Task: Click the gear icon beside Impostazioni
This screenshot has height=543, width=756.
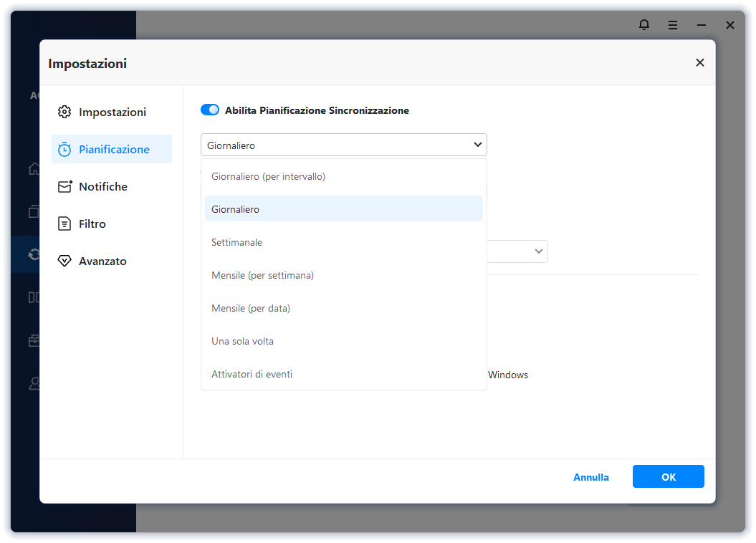Action: pos(64,112)
